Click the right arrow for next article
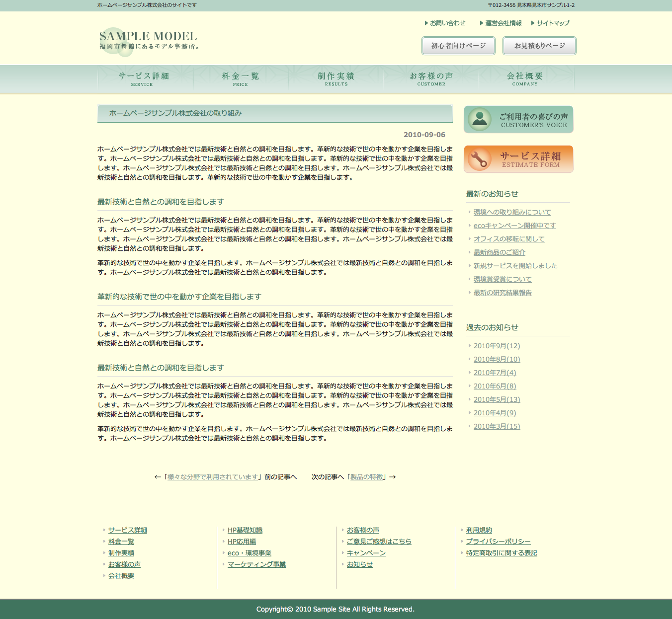Viewport: 672px width, 619px height. (x=393, y=477)
